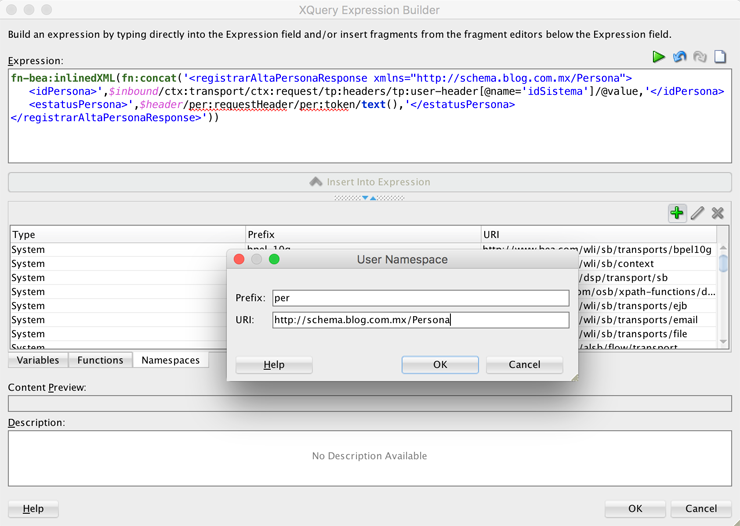This screenshot has height=526, width=740.
Task: Add a namespace with green plus icon
Action: pyautogui.click(x=677, y=213)
